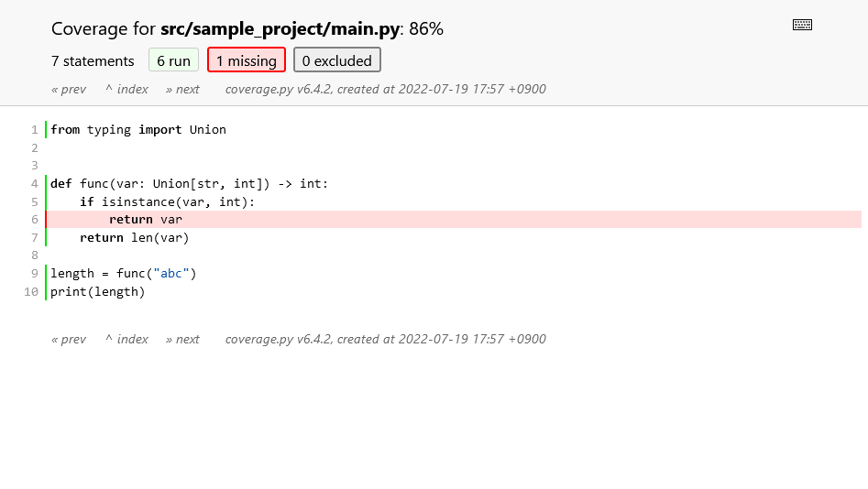The width and height of the screenshot is (868, 489).
Task: Go to the top '» next' link
Action: (x=182, y=89)
